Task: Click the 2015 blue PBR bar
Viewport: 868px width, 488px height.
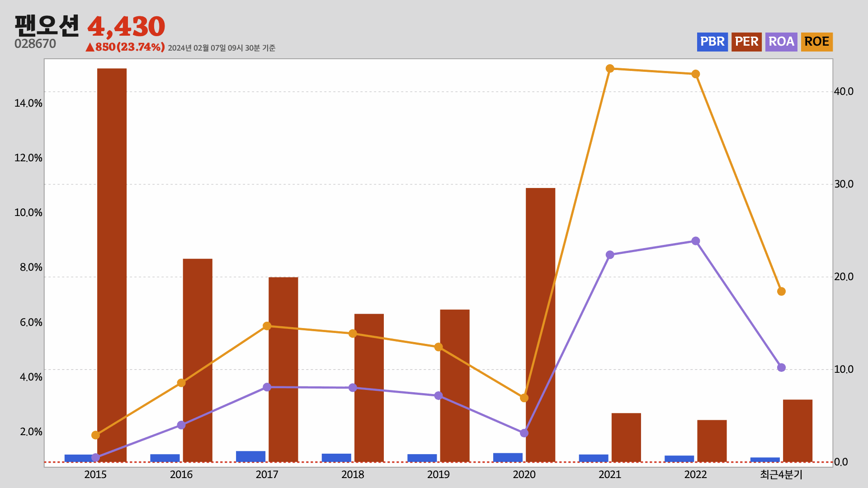Action: pos(79,458)
